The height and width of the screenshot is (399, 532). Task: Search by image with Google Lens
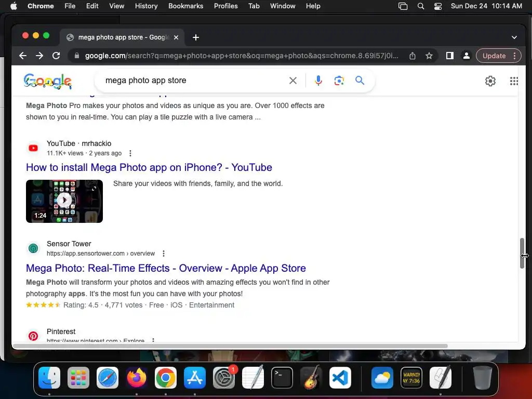[339, 81]
